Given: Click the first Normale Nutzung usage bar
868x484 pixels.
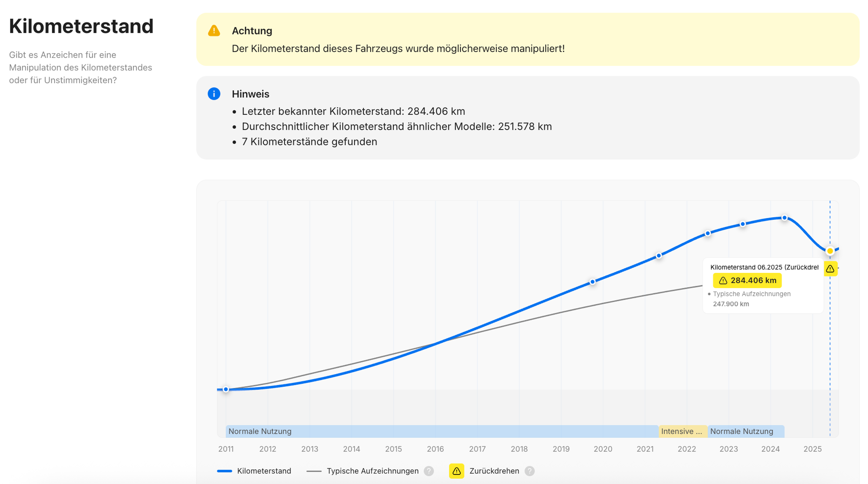Looking at the screenshot, I should 442,431.
